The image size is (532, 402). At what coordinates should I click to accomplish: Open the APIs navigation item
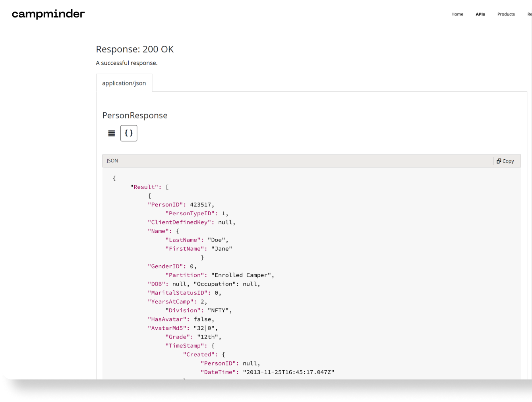[x=480, y=14]
